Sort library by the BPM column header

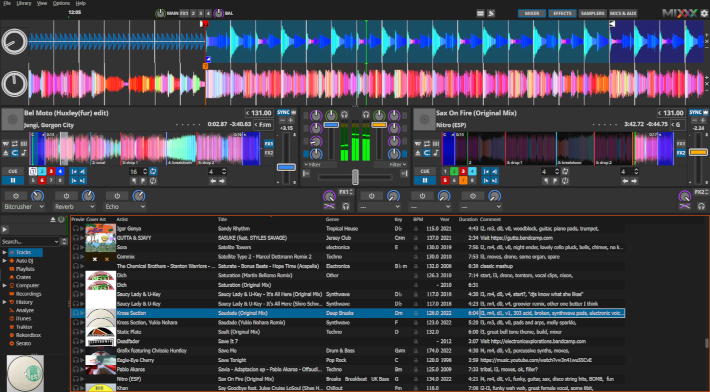pos(417,220)
